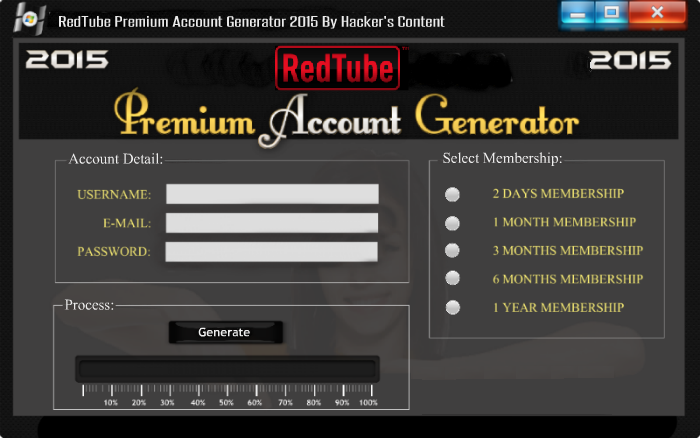700x438 pixels.
Task: Select 1 Month Membership radio button
Action: pyautogui.click(x=452, y=223)
